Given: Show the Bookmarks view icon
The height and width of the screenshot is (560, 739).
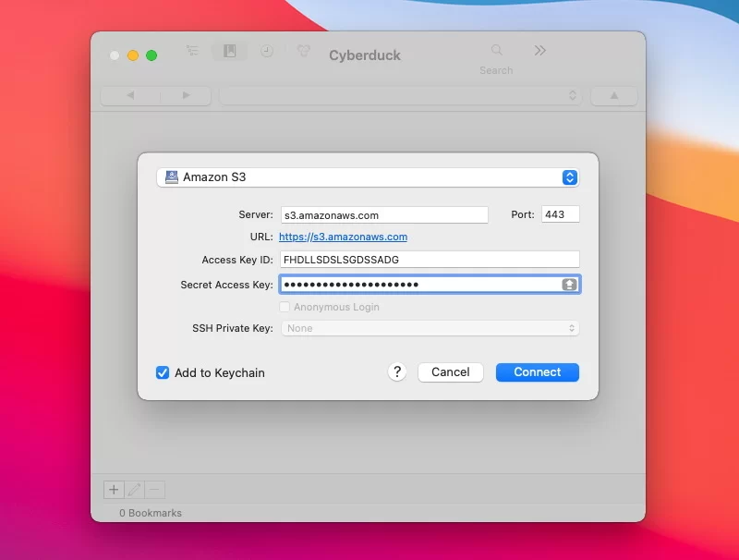Looking at the screenshot, I should click(229, 51).
